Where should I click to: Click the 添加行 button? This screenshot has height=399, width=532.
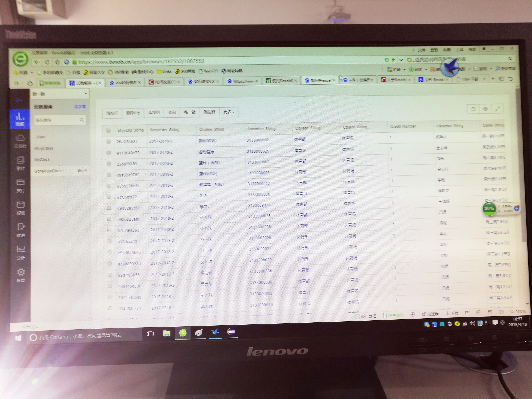[112, 113]
